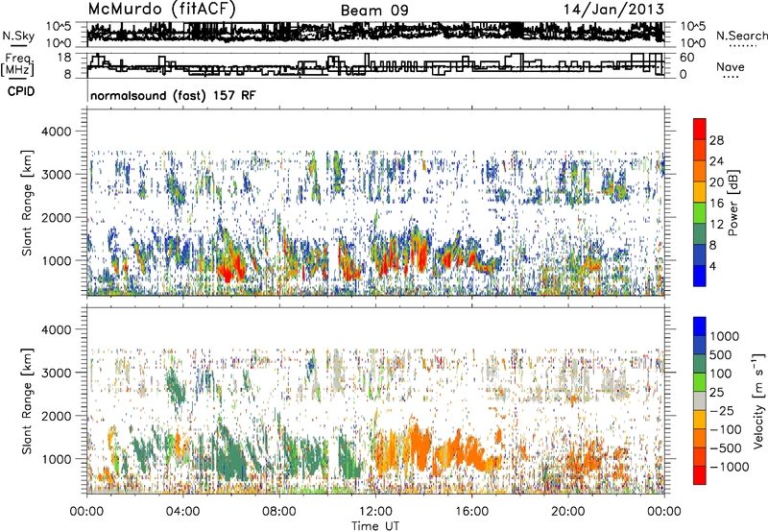Viewport: 768px width, 532px height.
Task: Click the '12:00' time axis tick label
Action: click(375, 512)
